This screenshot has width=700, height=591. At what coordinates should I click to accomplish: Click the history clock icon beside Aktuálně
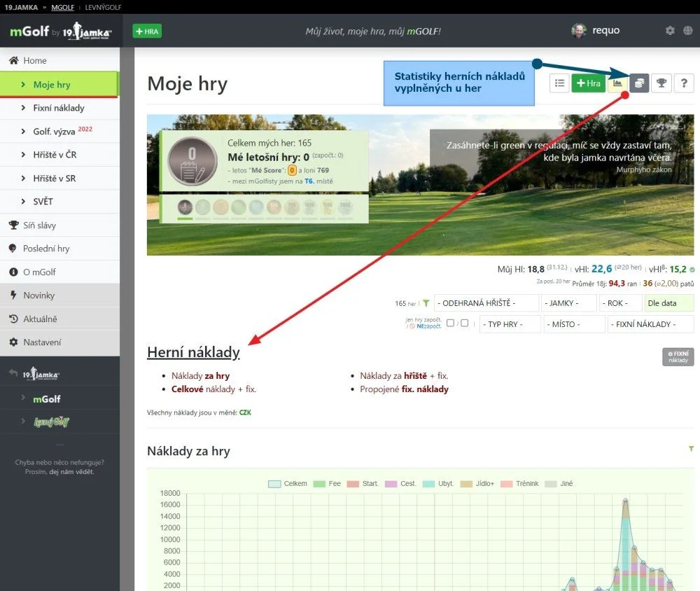(x=13, y=319)
